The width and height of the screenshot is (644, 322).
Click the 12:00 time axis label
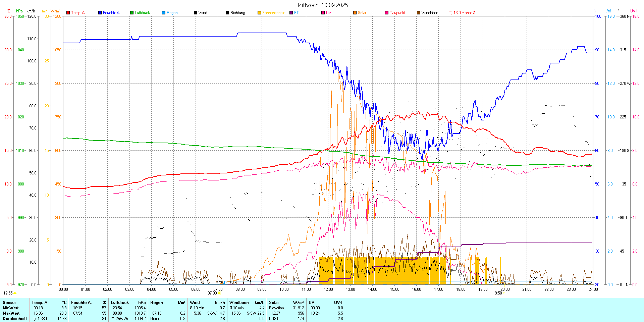click(328, 289)
